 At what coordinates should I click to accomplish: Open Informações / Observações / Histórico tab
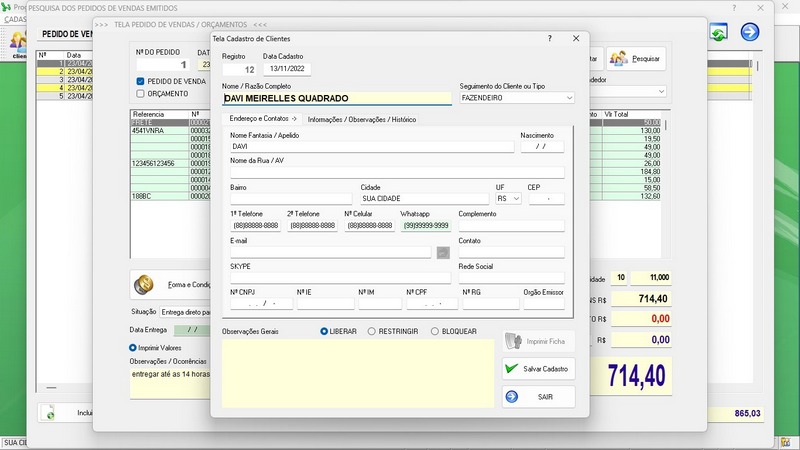click(x=362, y=119)
